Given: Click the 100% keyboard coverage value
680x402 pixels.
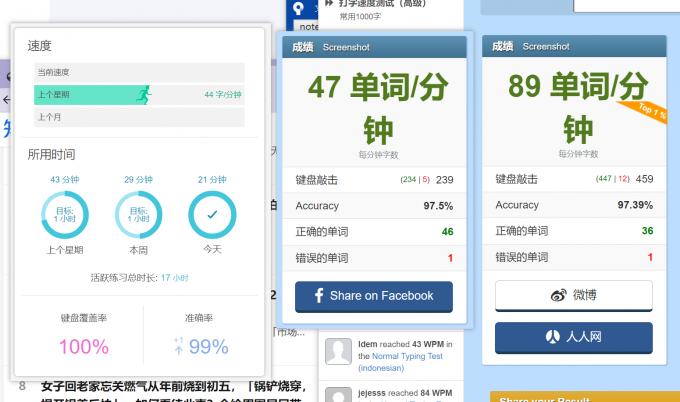Looking at the screenshot, I should (84, 347).
